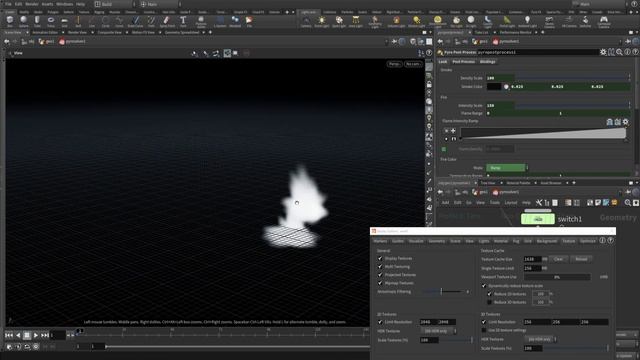The height and width of the screenshot is (360, 640).
Task: Select the Grid shelf tool
Action: 64,21
